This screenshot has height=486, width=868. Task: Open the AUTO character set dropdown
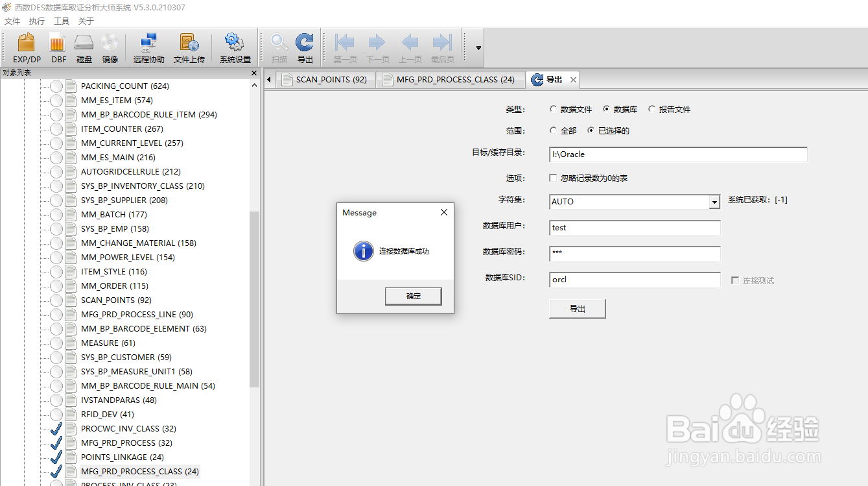pyautogui.click(x=714, y=201)
